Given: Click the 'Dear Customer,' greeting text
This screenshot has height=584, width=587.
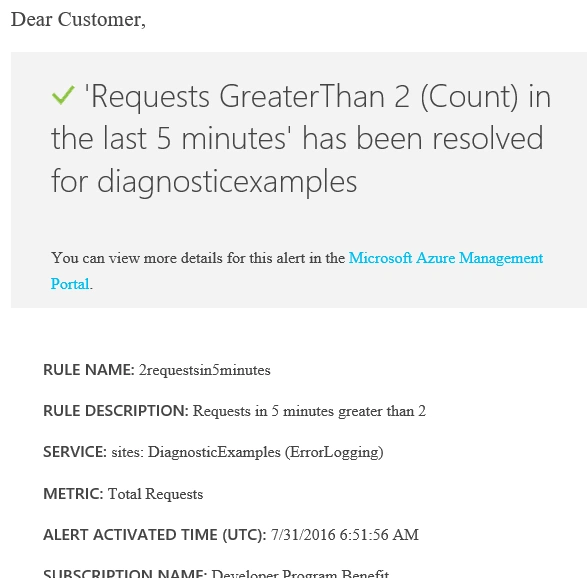Looking at the screenshot, I should (78, 19).
